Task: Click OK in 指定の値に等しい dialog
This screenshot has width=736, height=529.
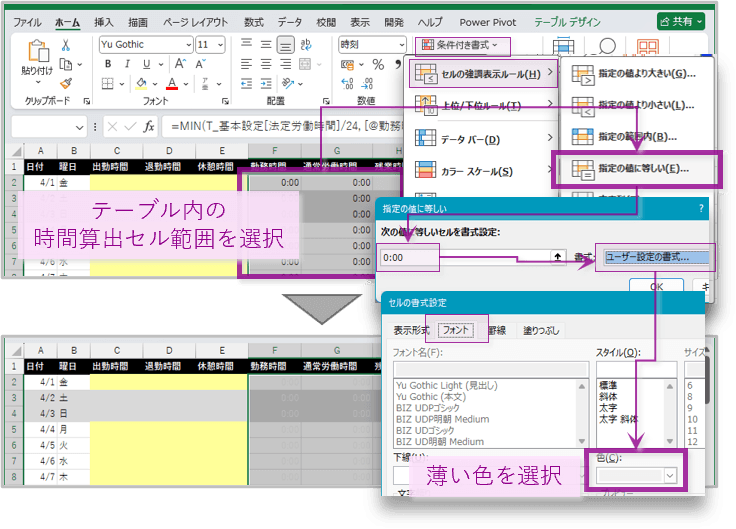Action: [656, 286]
